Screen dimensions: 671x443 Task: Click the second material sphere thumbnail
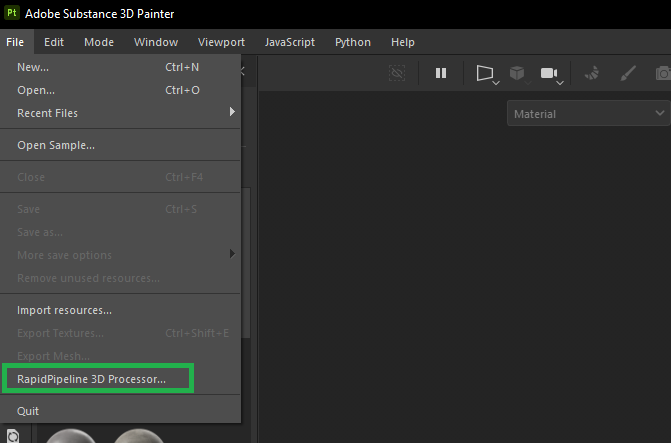(x=138, y=436)
